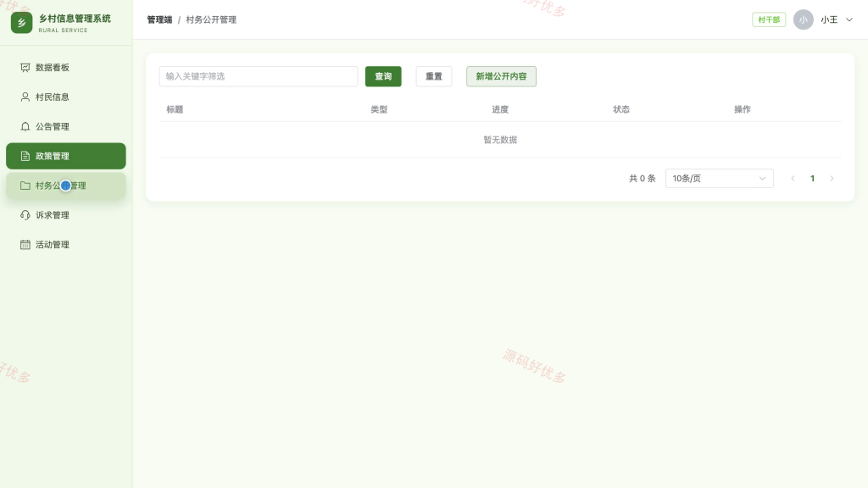The width and height of the screenshot is (868, 488).
Task: Click the 状态 column header
Action: 621,109
